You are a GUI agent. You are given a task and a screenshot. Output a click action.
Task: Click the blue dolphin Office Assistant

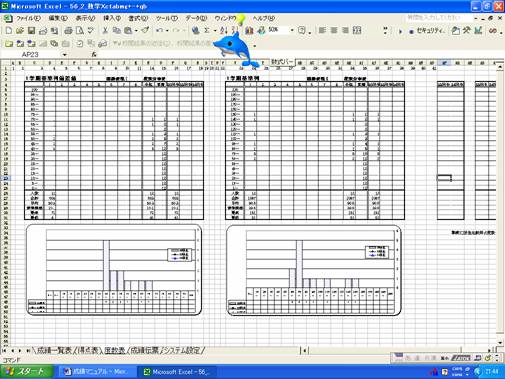tap(236, 49)
